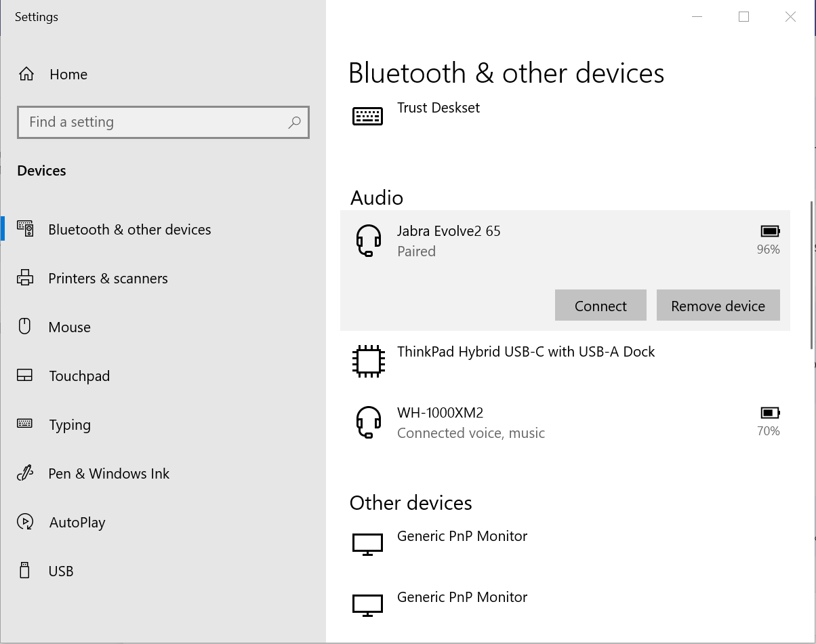Maximize the Settings window
Image resolution: width=816 pixels, height=644 pixels.
click(743, 17)
